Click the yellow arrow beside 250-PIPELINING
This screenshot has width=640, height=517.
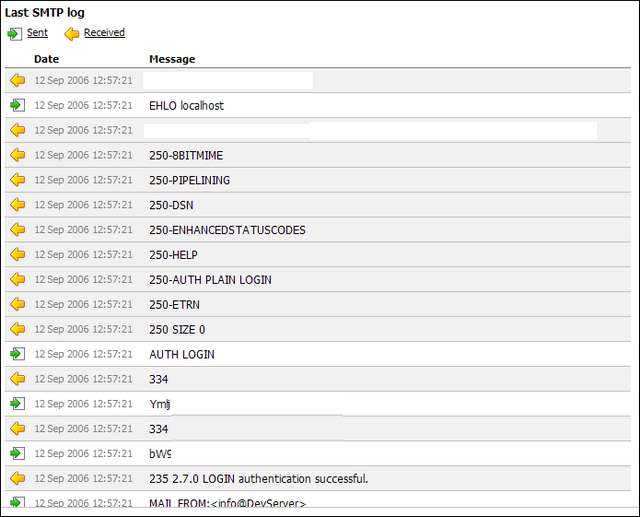pyautogui.click(x=17, y=180)
